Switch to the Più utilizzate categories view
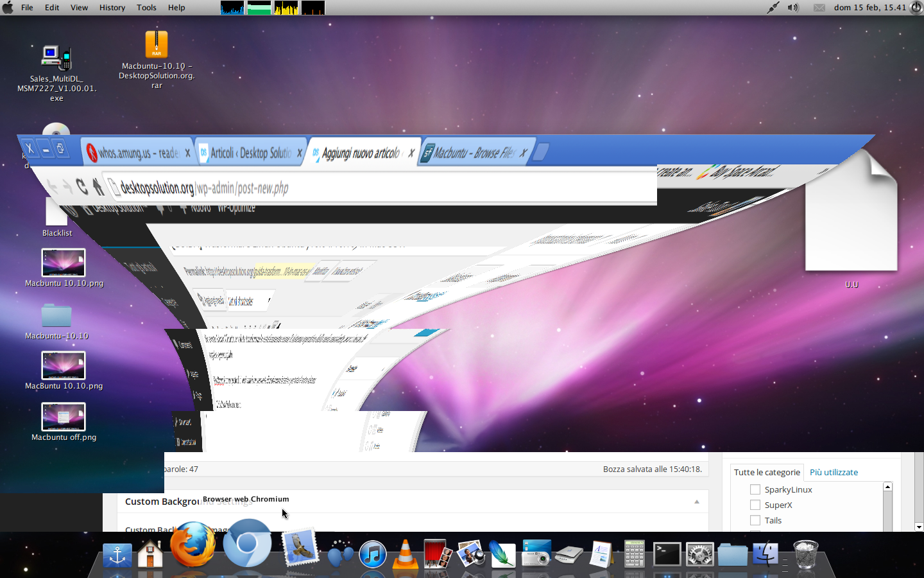Image resolution: width=924 pixels, height=578 pixels. pos(834,472)
